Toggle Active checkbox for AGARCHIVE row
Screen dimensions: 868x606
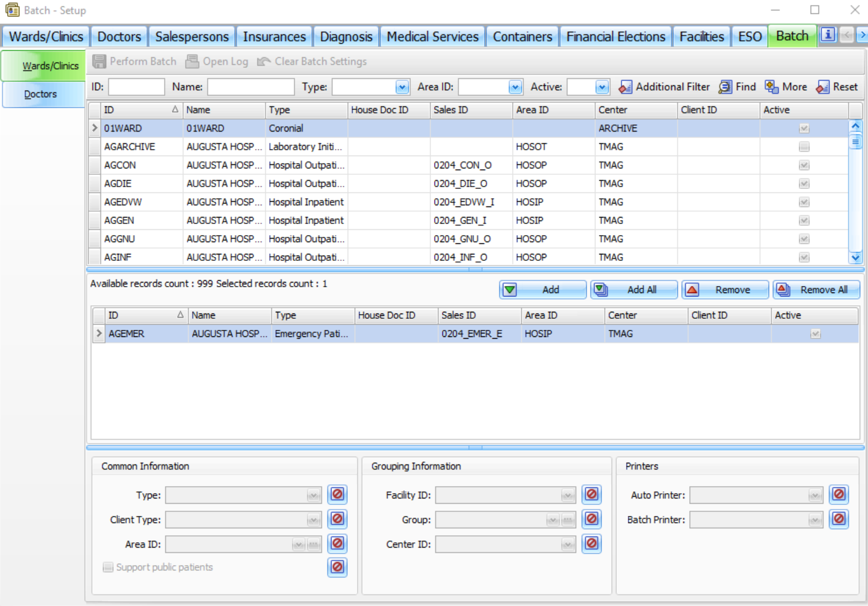coord(804,147)
